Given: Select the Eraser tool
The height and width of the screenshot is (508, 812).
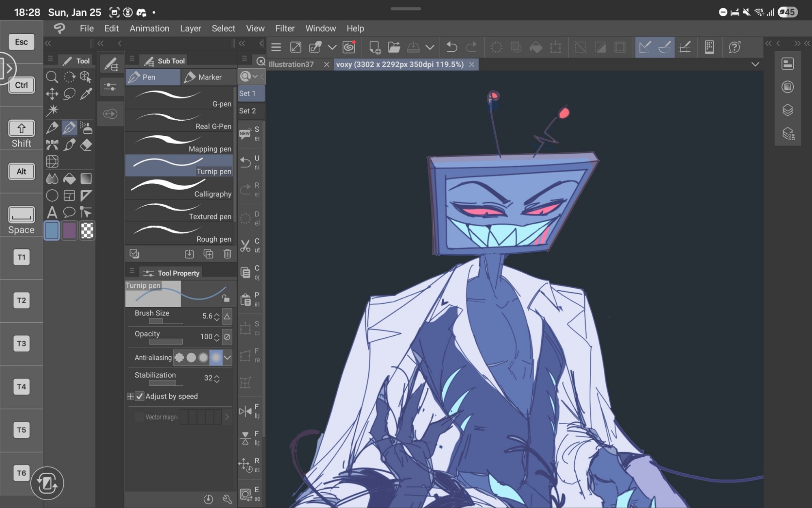Looking at the screenshot, I should tap(86, 145).
